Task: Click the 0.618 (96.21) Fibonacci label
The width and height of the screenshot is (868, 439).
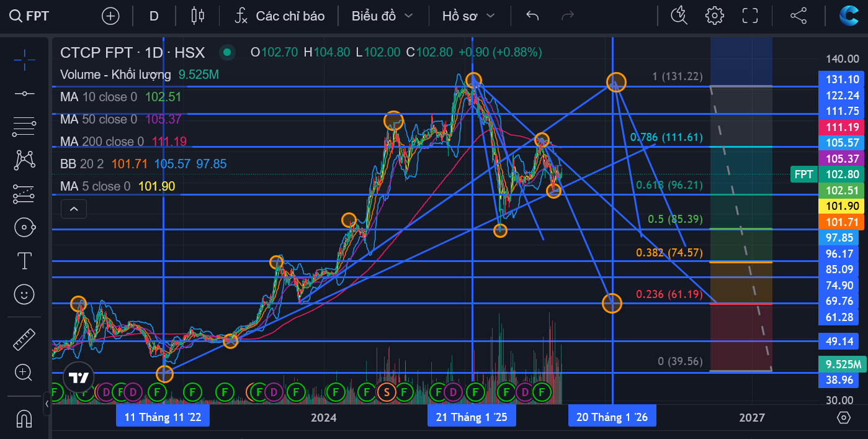Action: [669, 184]
